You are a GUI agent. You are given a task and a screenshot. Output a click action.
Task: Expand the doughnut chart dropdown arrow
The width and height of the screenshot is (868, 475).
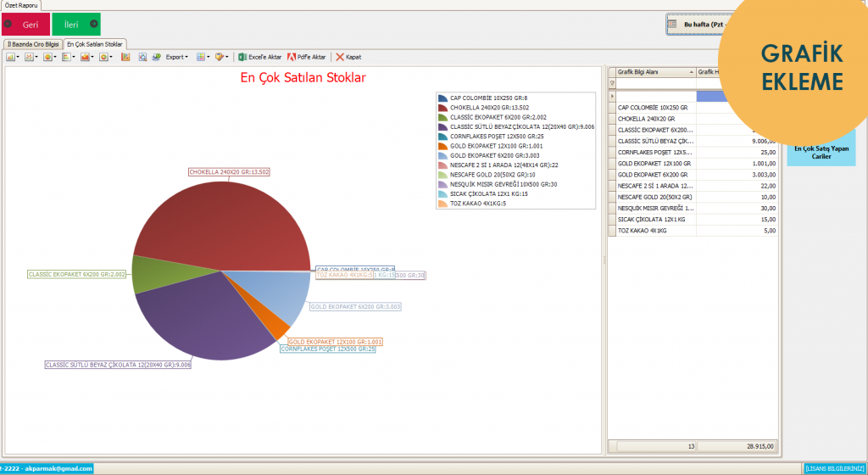[x=111, y=57]
